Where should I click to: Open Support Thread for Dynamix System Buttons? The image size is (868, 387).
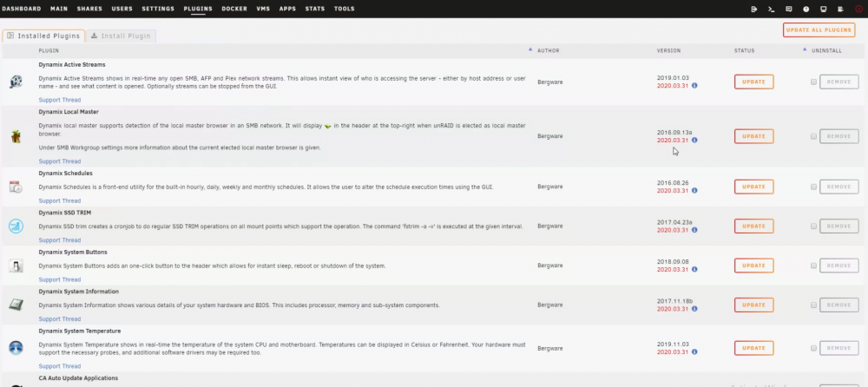[60, 279]
